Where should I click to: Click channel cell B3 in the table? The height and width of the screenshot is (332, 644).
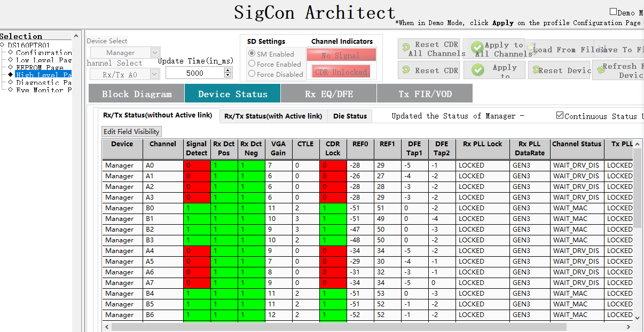(x=163, y=240)
